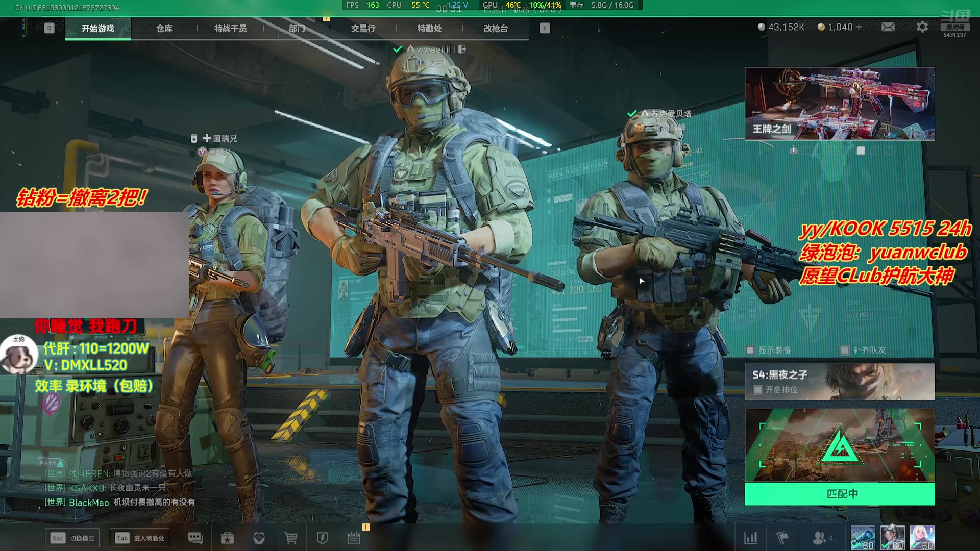The width and height of the screenshot is (980, 551).
Task: Open the star briefcase icon
Action: coord(227,538)
